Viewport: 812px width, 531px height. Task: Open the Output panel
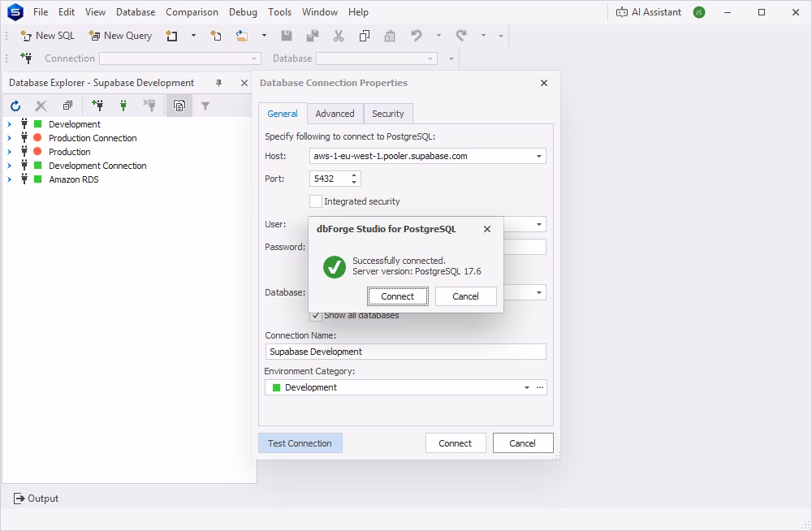click(x=36, y=499)
